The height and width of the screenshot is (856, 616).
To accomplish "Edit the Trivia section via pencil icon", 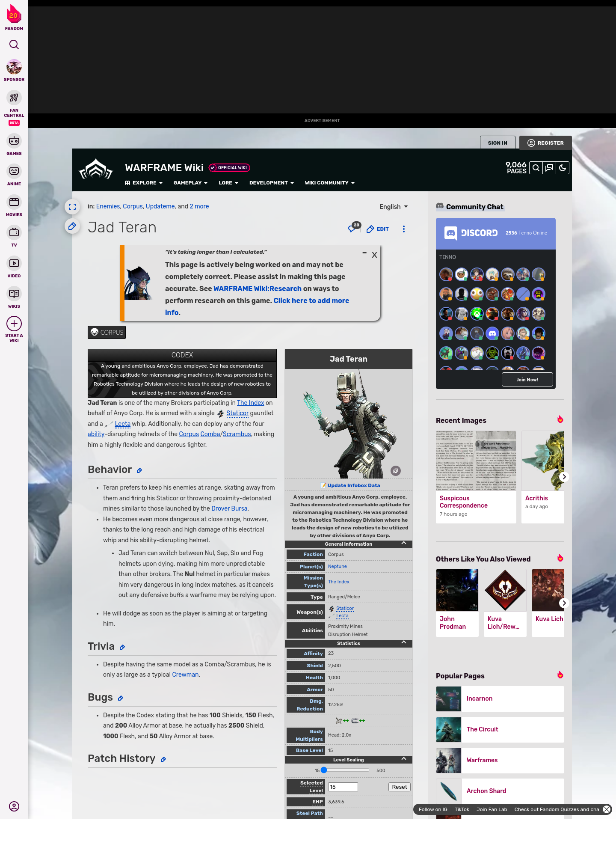I will [122, 647].
